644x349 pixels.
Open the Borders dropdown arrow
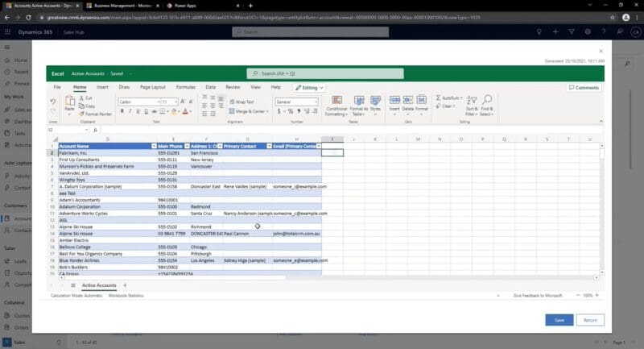tap(167, 111)
